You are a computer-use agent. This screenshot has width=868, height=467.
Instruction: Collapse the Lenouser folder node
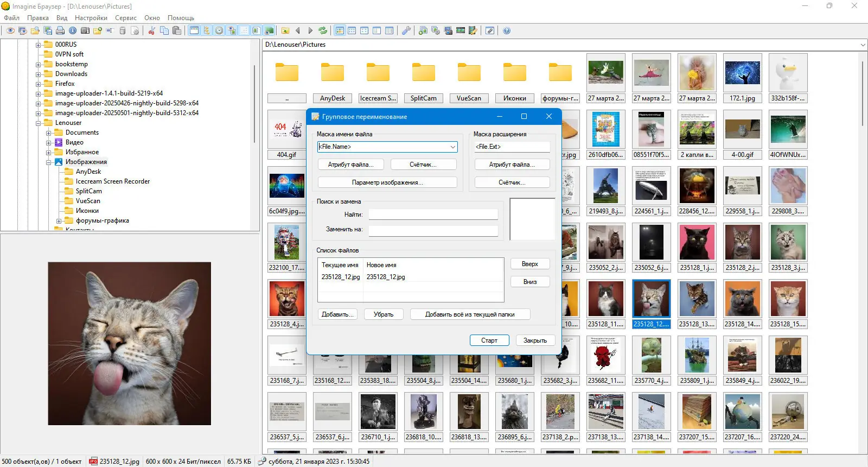click(39, 123)
